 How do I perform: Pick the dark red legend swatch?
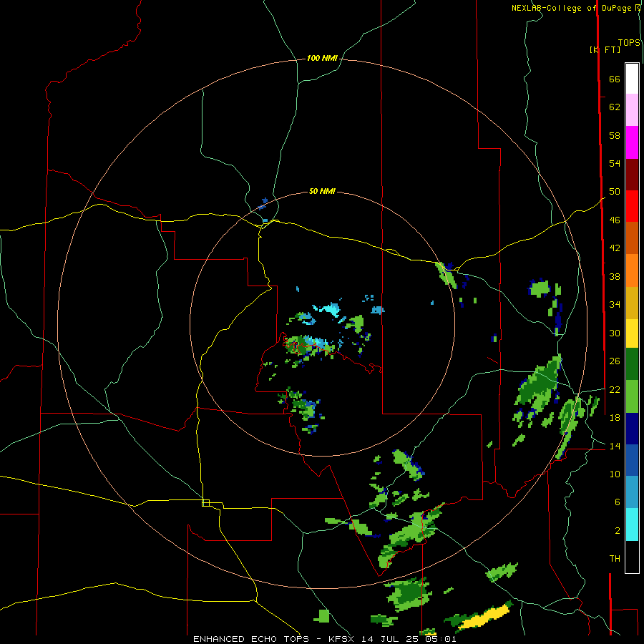click(x=632, y=174)
